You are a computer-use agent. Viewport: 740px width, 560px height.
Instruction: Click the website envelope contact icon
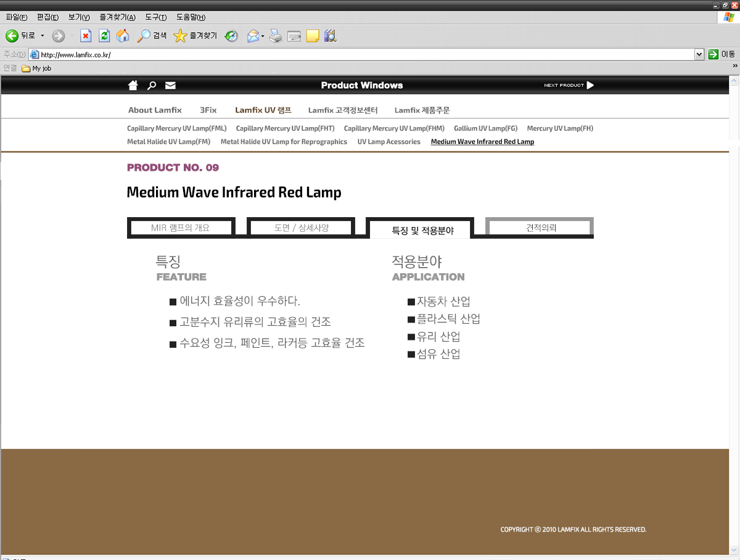(170, 85)
